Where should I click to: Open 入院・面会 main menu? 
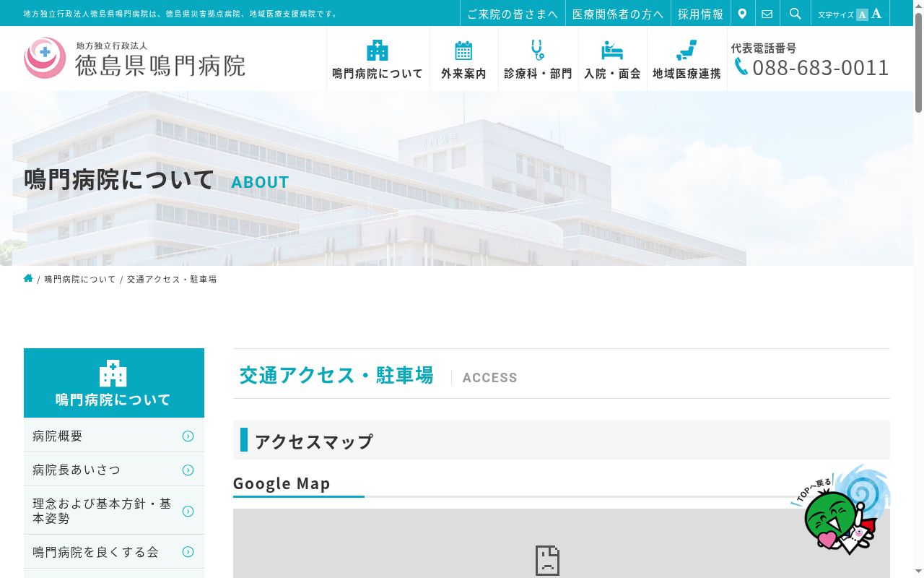612,59
